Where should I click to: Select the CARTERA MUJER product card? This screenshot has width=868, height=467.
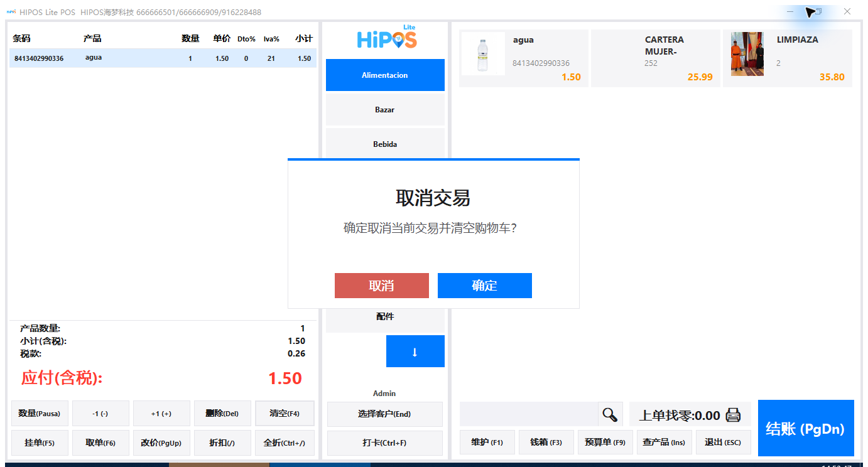point(656,58)
